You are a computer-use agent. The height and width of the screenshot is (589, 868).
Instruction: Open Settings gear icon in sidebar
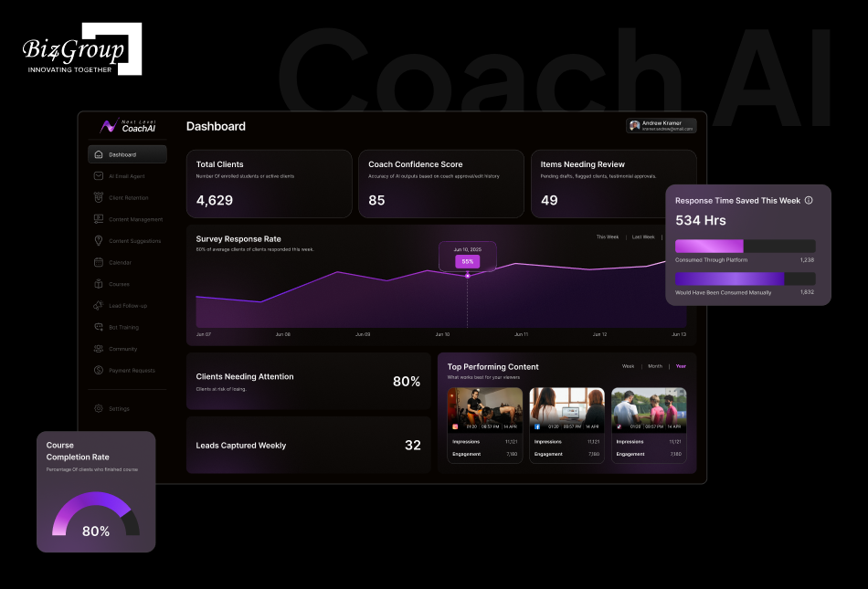point(99,409)
